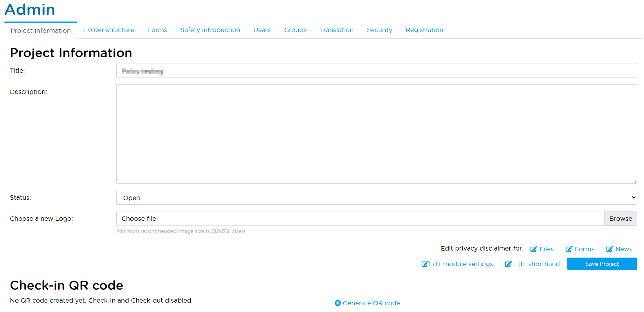Switch to the Translation tab

[336, 30]
